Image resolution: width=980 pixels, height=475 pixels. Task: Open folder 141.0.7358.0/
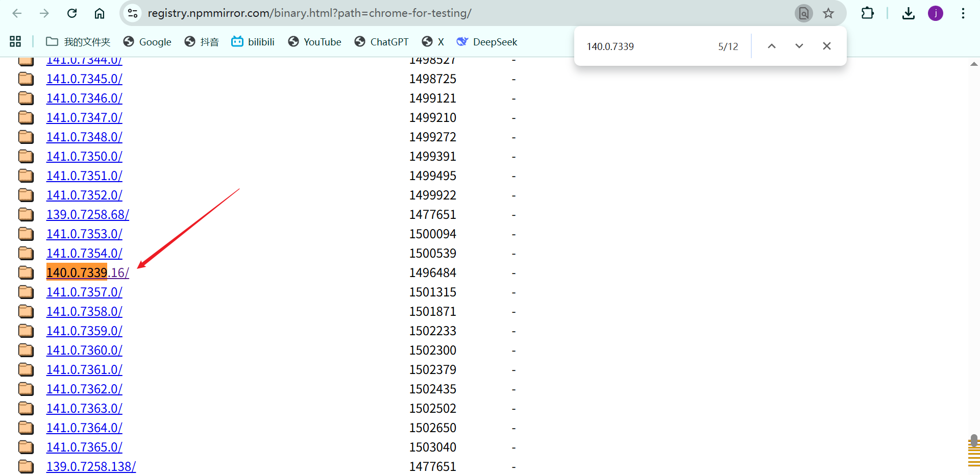click(x=84, y=312)
